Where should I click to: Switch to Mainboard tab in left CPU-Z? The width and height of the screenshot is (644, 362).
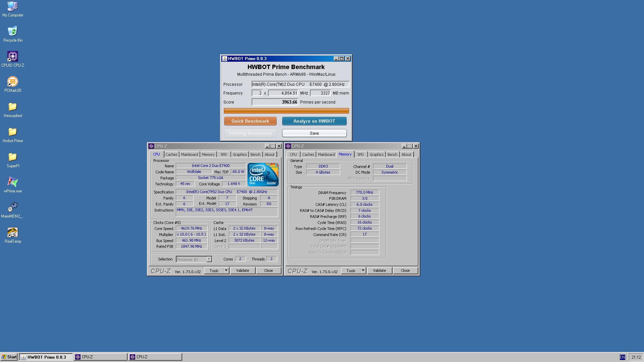click(x=190, y=155)
